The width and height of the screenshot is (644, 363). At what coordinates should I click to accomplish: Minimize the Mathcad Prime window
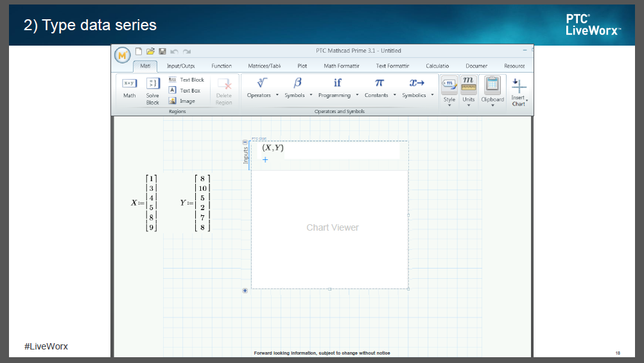click(x=525, y=50)
